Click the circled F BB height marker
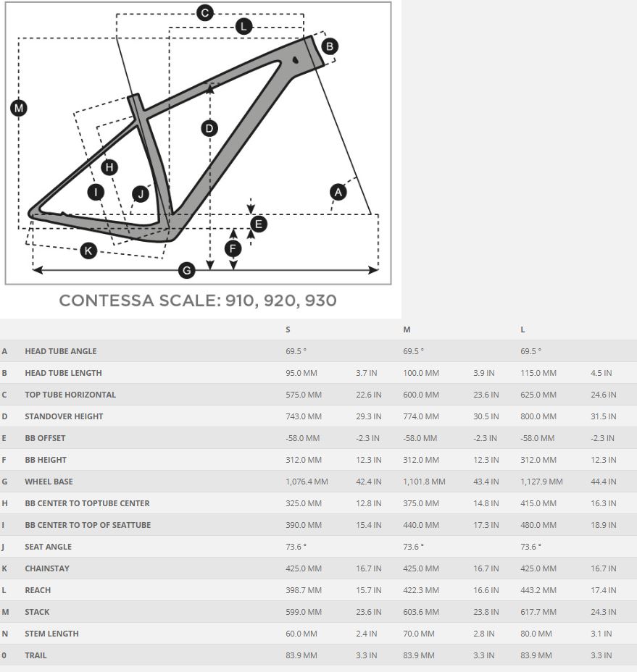637x672 pixels. (233, 249)
